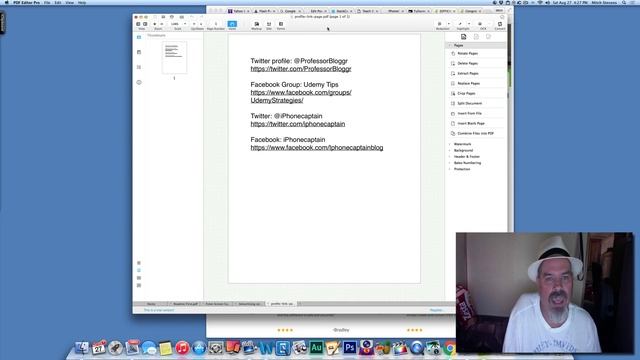Open the PDF Editor Pro application menu
The width and height of the screenshot is (640, 360).
(x=27, y=2)
